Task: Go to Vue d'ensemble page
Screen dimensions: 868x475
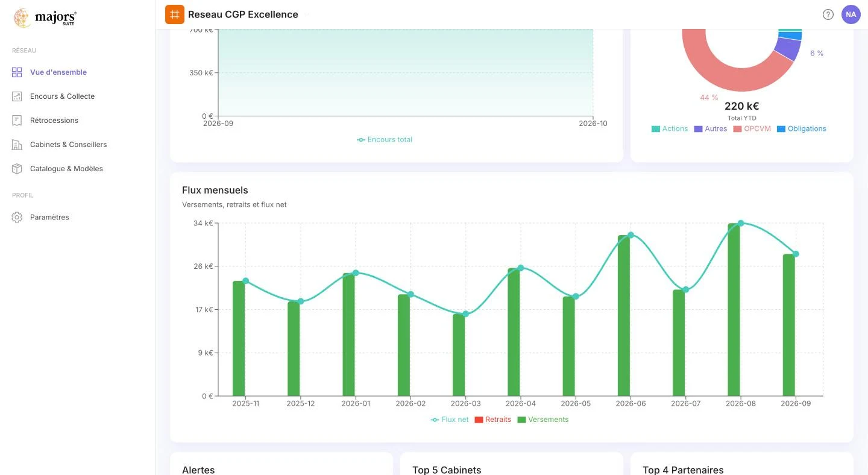Action: pyautogui.click(x=58, y=72)
